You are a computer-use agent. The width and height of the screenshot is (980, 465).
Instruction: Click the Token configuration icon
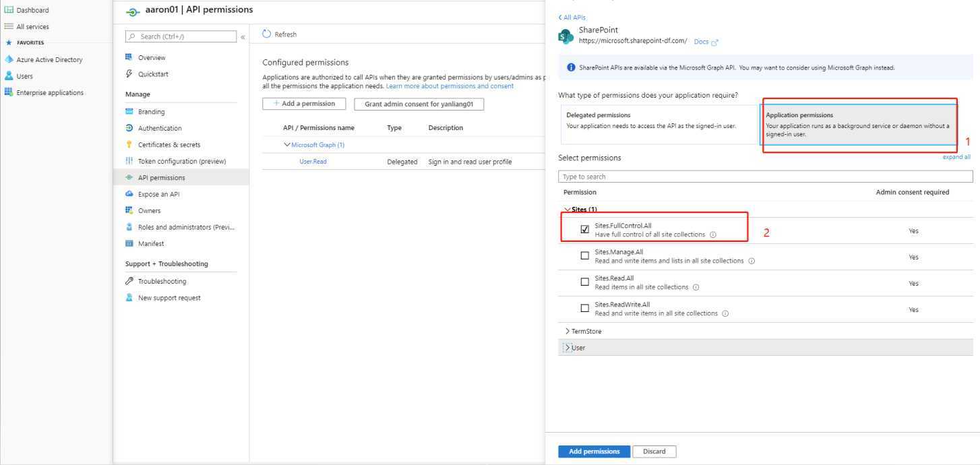click(x=129, y=161)
